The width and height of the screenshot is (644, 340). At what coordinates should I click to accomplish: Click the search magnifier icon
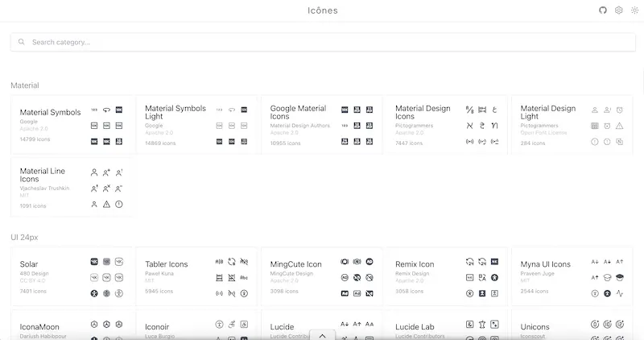pos(22,42)
